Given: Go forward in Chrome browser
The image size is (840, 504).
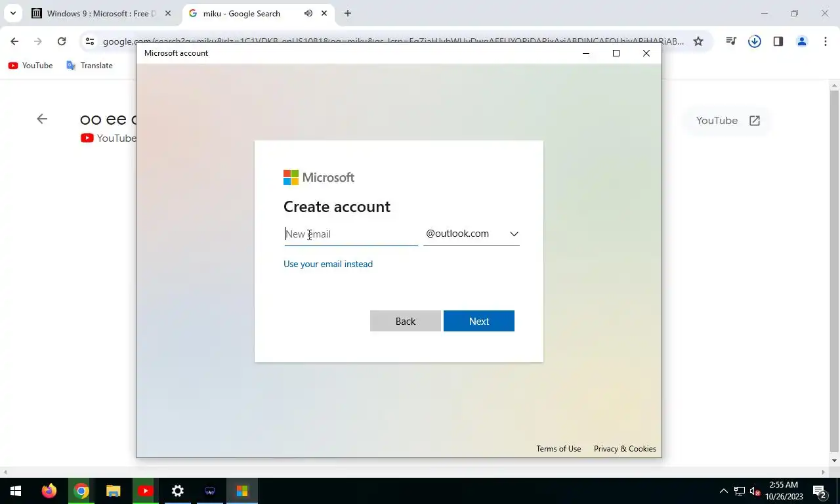Looking at the screenshot, I should coord(38,41).
